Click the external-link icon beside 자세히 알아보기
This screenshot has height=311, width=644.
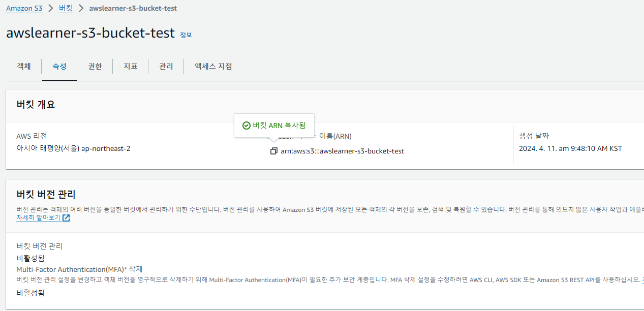point(66,218)
